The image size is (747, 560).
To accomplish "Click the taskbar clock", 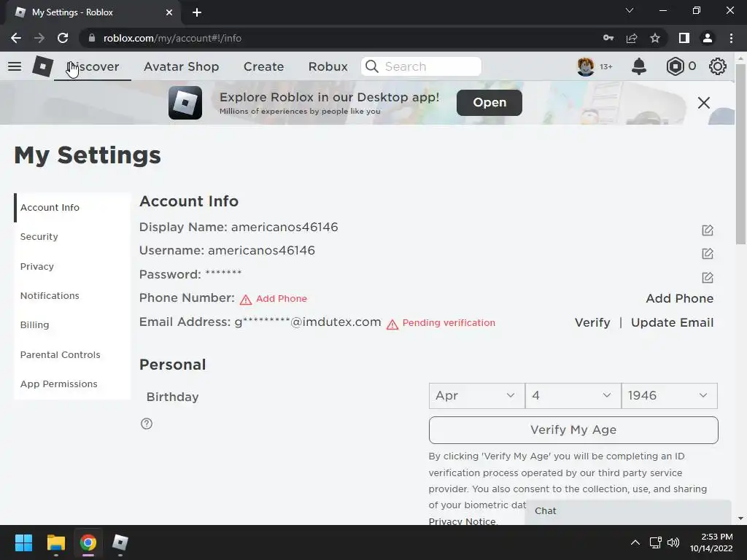I will tap(712, 542).
